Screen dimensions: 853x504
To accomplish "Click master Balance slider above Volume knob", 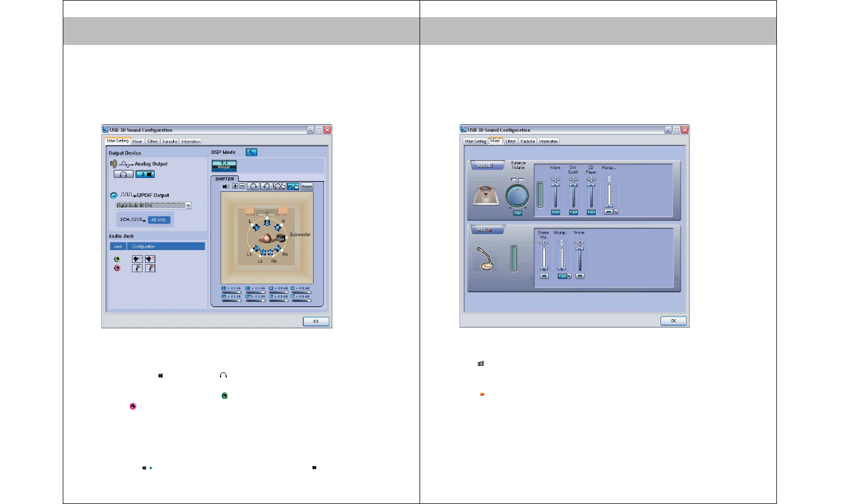I will (x=517, y=179).
